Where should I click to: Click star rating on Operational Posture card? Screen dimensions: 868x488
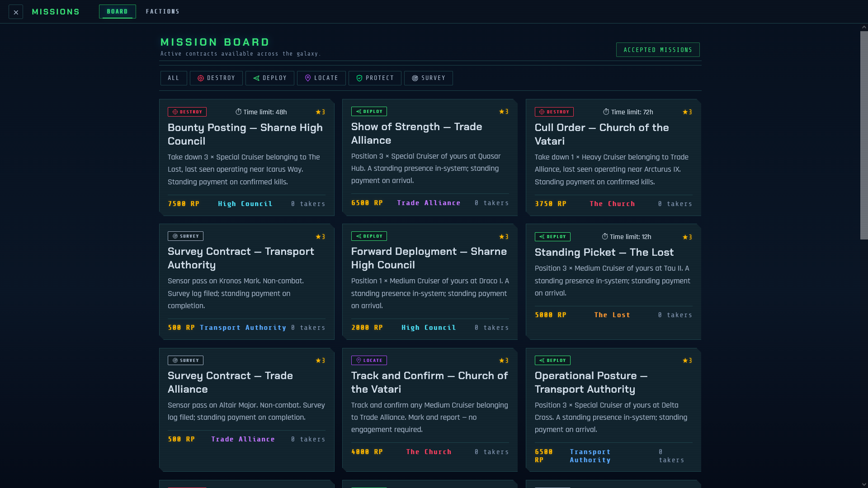[x=688, y=361]
